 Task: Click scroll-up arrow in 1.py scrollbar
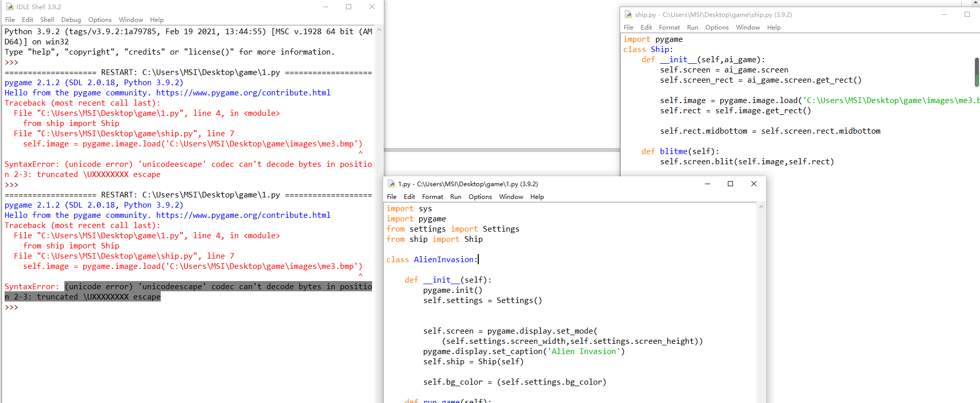tap(761, 207)
